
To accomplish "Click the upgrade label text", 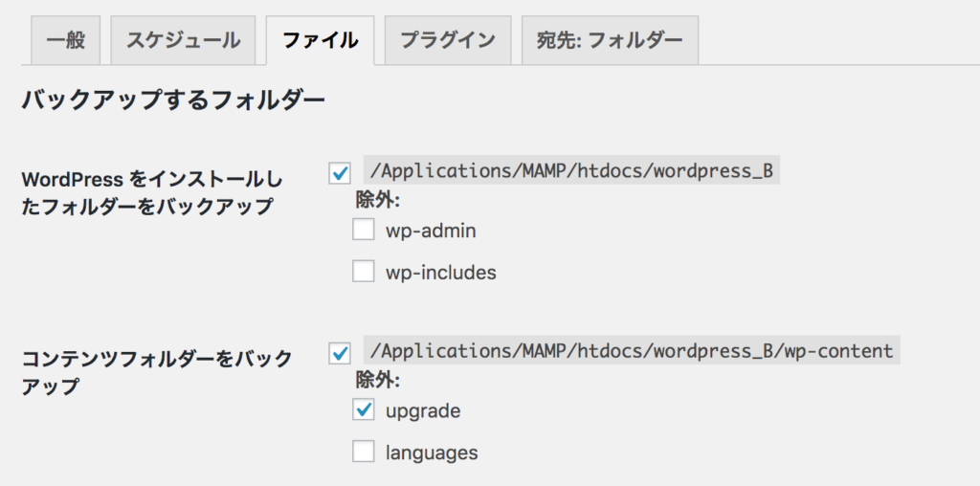I will [423, 411].
